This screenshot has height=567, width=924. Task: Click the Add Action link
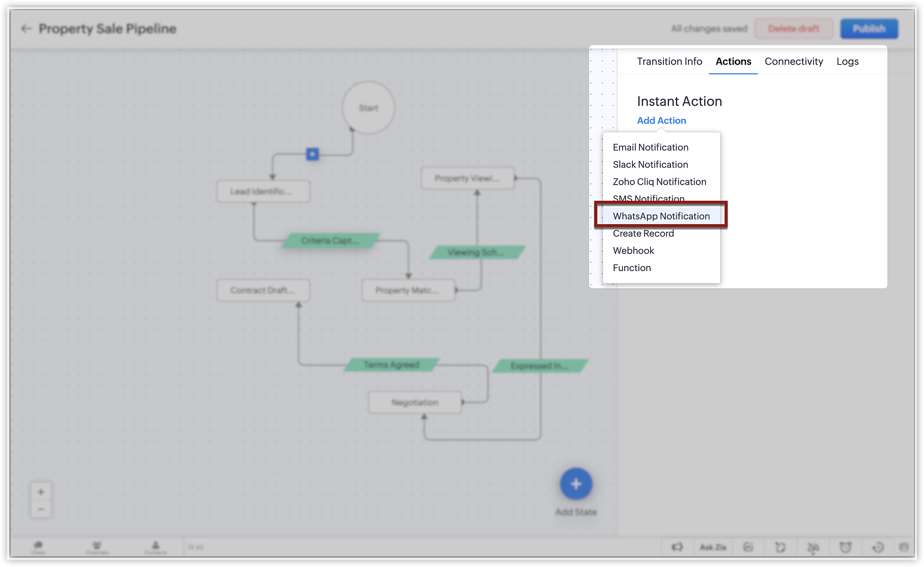[661, 121]
